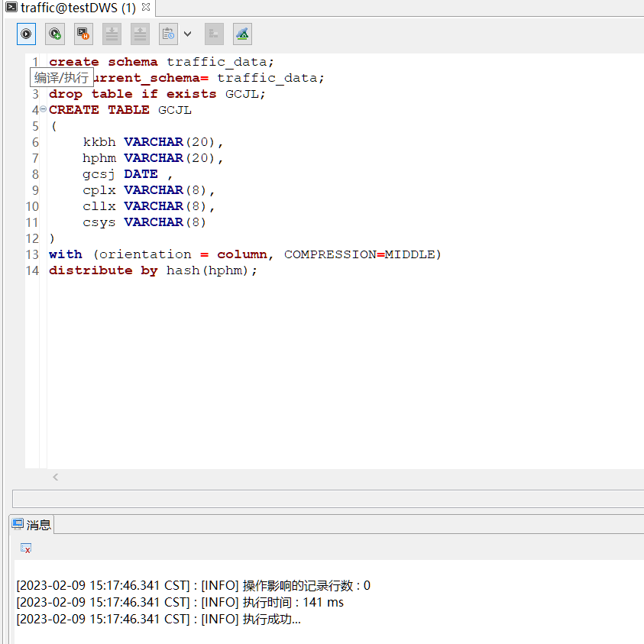
Task: Click the disabled grey tree-structure toolbar icon
Action: (x=214, y=34)
